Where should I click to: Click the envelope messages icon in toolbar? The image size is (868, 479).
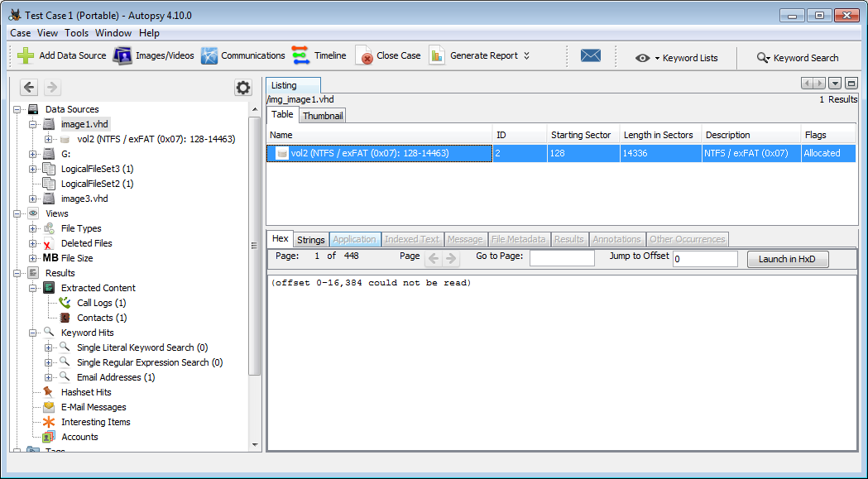coord(590,56)
